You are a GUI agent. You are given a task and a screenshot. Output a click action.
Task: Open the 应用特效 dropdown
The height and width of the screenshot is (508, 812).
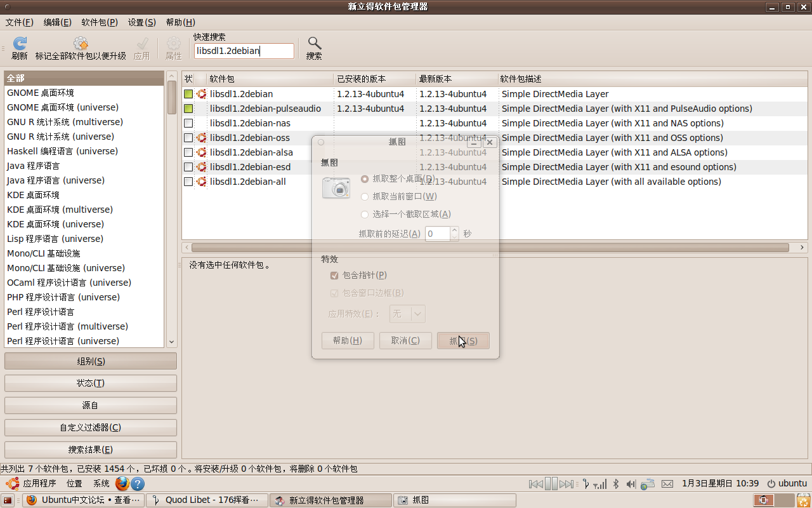coord(407,314)
